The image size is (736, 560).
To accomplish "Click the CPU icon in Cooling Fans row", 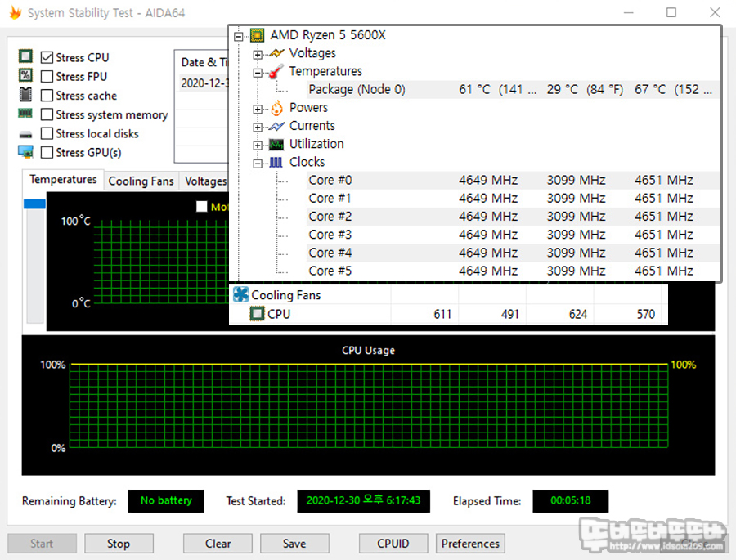I will click(257, 314).
